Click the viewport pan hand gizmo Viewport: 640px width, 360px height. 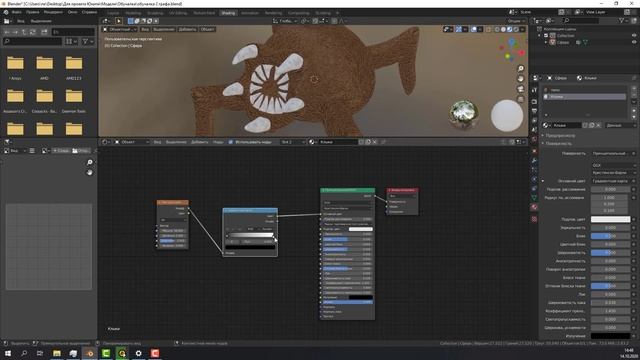pos(520,78)
